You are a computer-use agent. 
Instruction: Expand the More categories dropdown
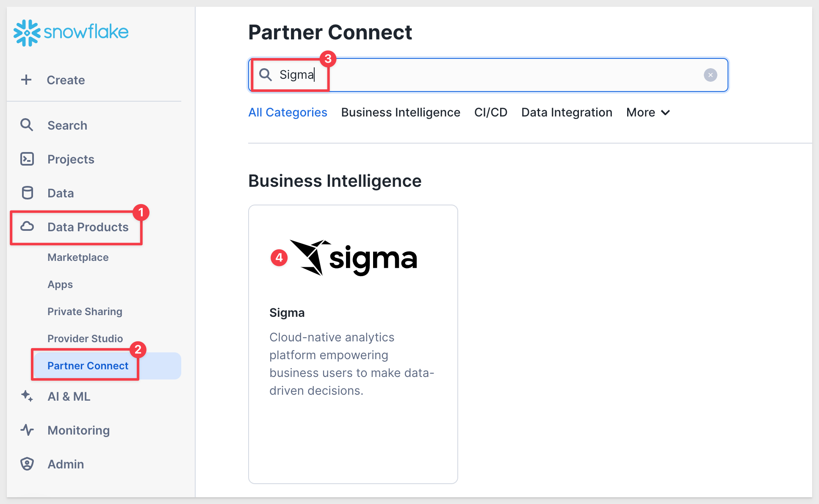[648, 112]
